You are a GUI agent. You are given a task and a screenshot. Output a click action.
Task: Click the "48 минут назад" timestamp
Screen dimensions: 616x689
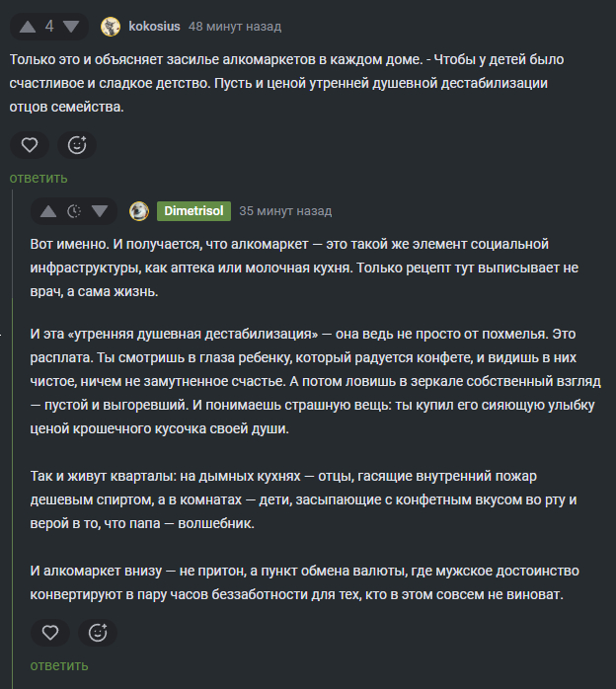[234, 27]
